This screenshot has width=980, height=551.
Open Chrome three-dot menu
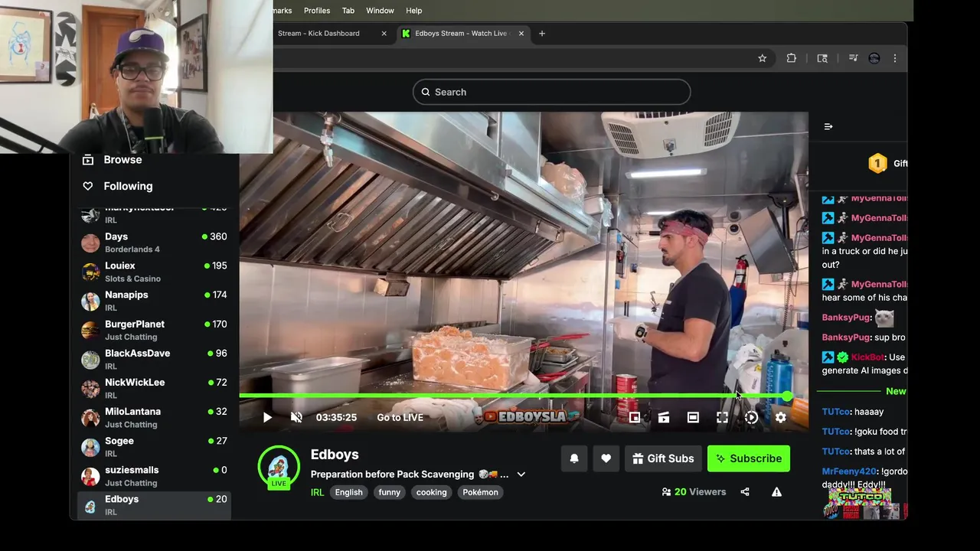[x=895, y=58]
